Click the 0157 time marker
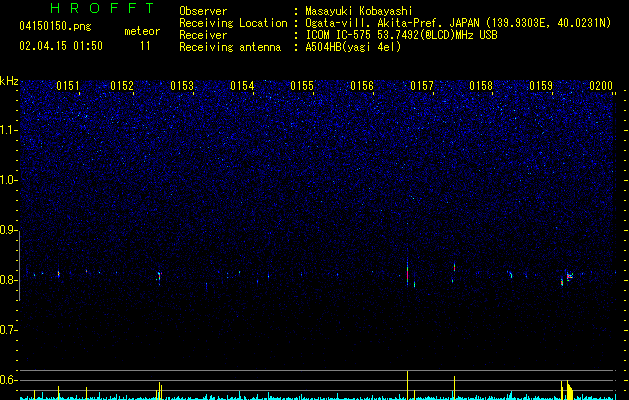The image size is (629, 400). tap(422, 86)
